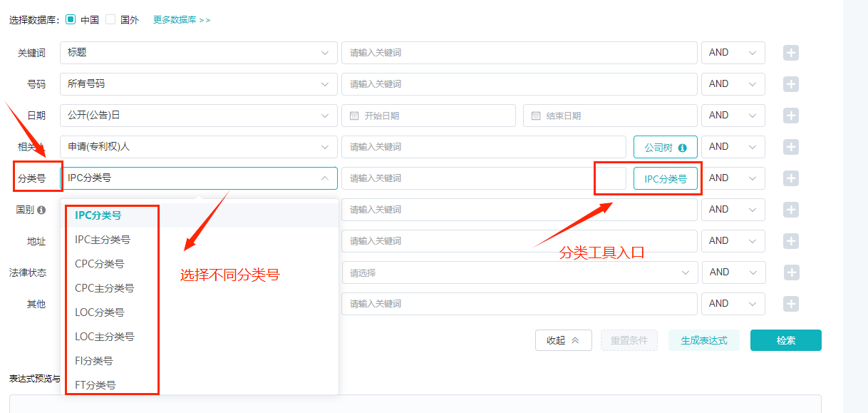The height and width of the screenshot is (413, 868).
Task: Open AND operator dropdown in 号码 row
Action: click(x=733, y=84)
